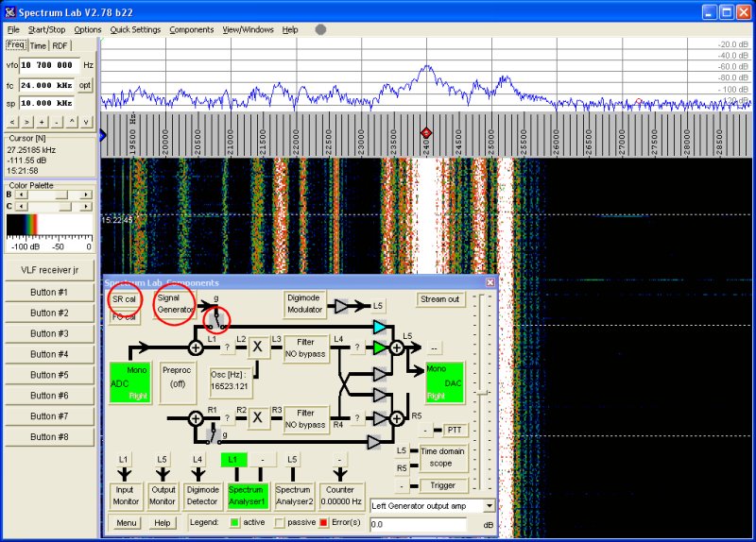Click gray amplifier on bottom bypass line
Screen dimensions: 756x542
(374, 442)
